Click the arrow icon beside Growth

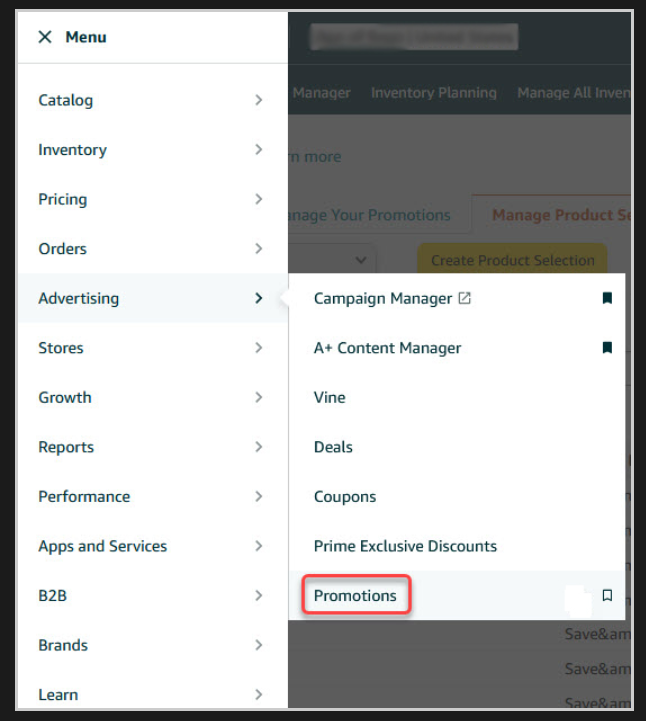(x=259, y=397)
